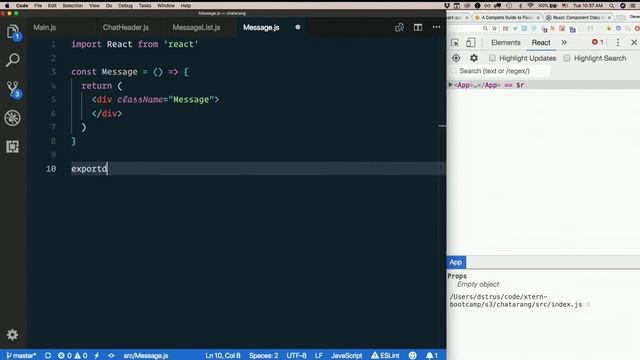Select an element to inspect in DevTools
Image resolution: width=640 pixels, height=360 pixels.
tap(455, 42)
